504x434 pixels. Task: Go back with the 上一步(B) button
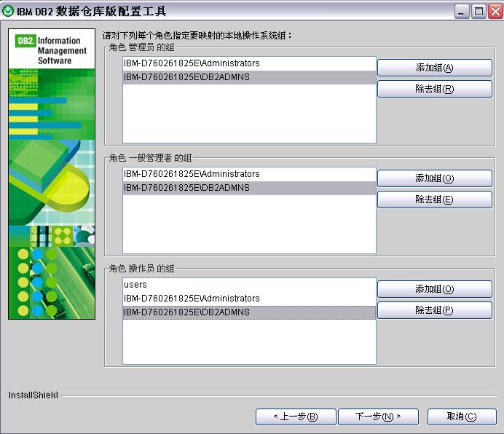pyautogui.click(x=296, y=417)
